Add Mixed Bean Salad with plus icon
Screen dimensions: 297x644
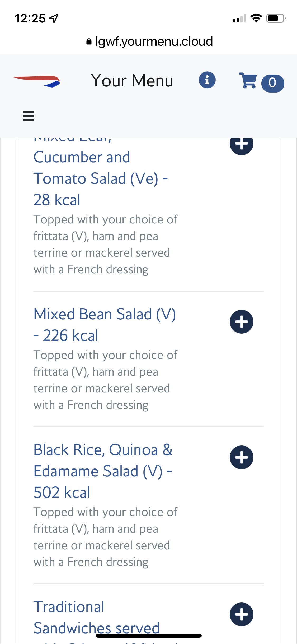pyautogui.click(x=241, y=322)
